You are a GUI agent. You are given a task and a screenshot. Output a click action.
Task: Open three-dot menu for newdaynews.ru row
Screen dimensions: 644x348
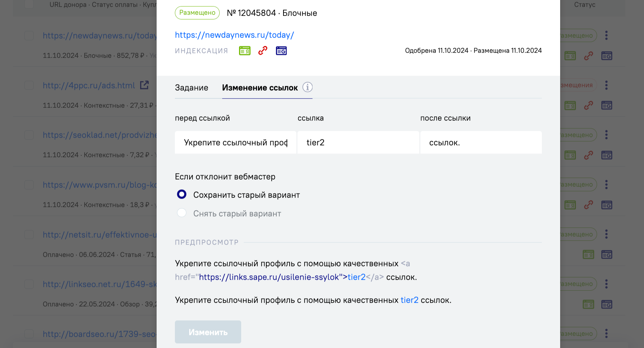coord(606,35)
